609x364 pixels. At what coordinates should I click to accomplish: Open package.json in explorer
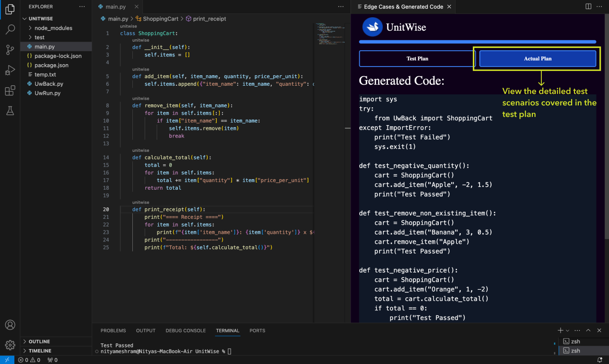click(56, 65)
